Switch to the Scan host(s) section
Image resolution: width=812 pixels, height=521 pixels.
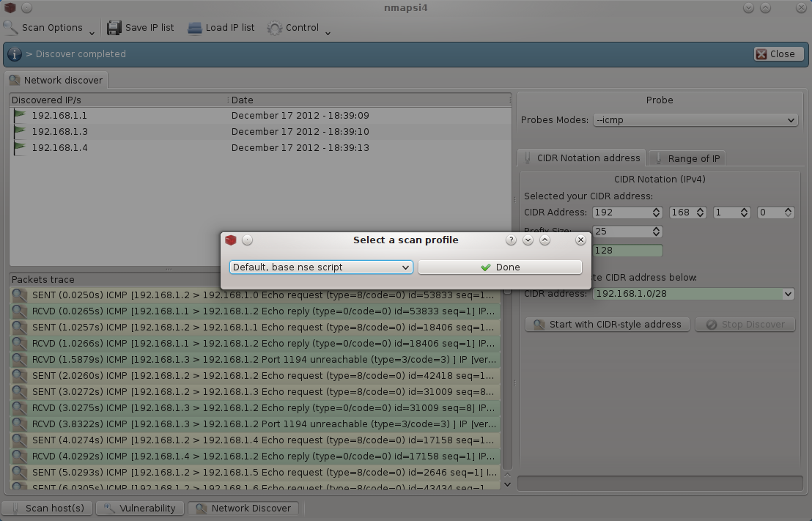click(x=47, y=509)
